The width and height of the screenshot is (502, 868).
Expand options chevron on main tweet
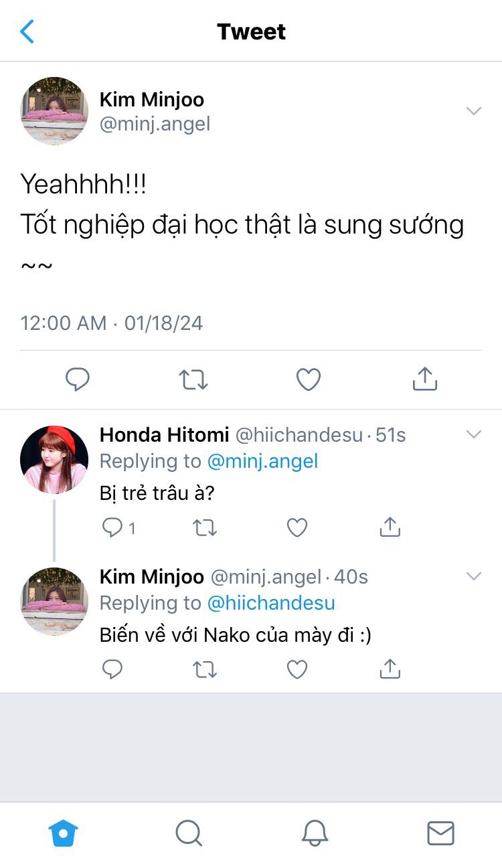pyautogui.click(x=474, y=111)
